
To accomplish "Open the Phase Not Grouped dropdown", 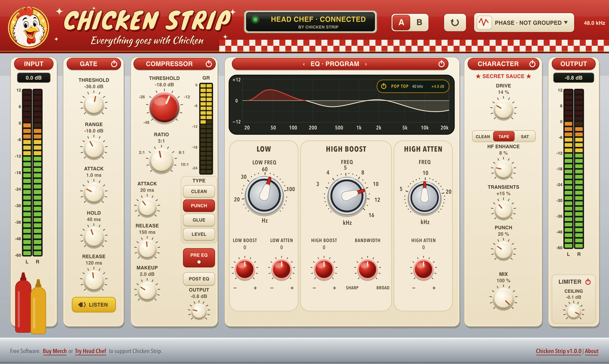I will point(524,23).
